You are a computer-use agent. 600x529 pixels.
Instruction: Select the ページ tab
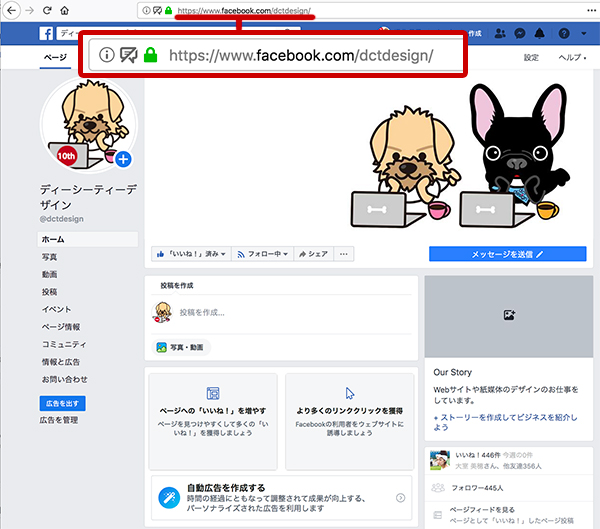pyautogui.click(x=55, y=57)
